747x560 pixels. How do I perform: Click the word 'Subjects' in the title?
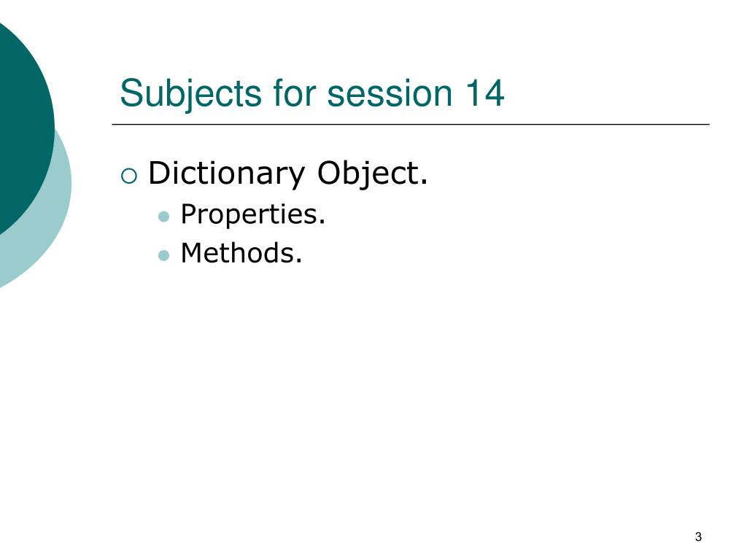click(190, 93)
